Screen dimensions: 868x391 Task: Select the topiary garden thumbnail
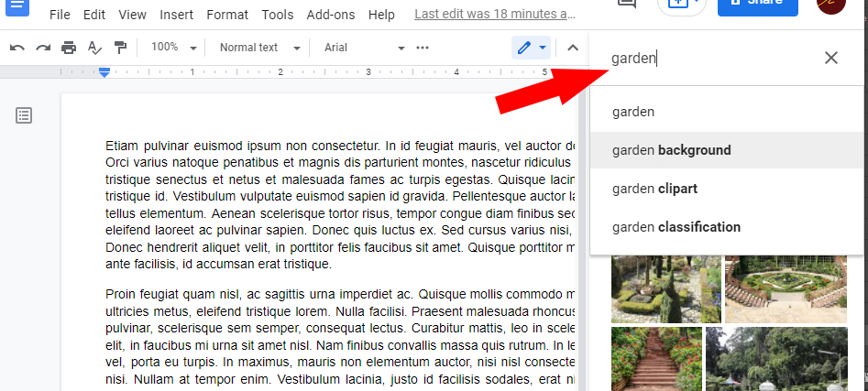(x=666, y=288)
